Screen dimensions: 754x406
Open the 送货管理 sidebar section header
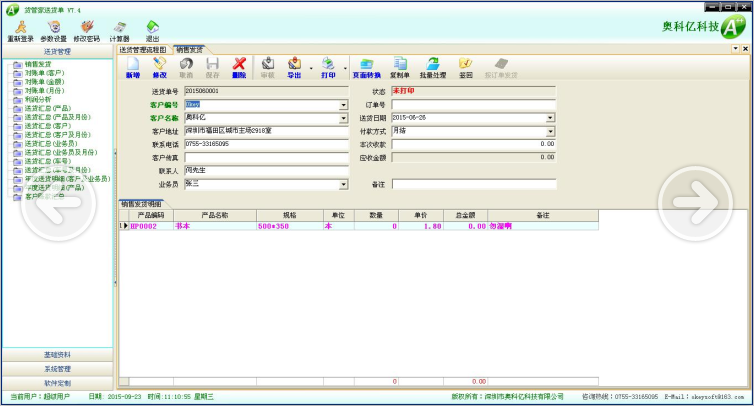[57, 51]
